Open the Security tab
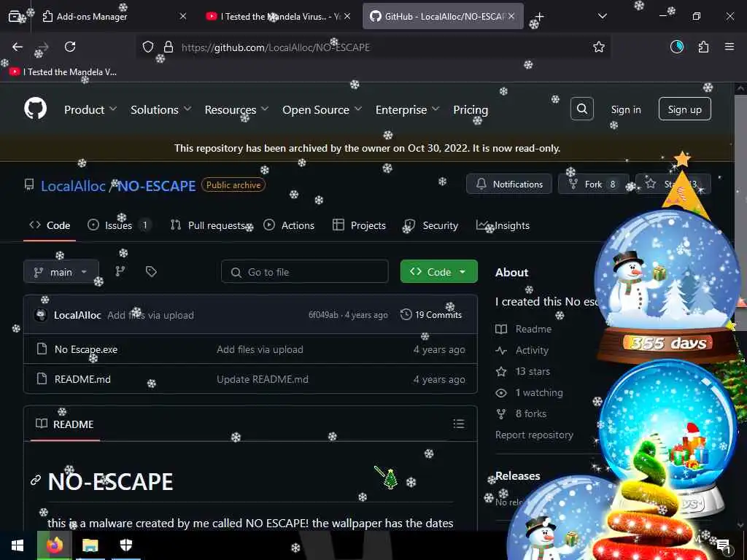This screenshot has width=747, height=560. [x=431, y=225]
